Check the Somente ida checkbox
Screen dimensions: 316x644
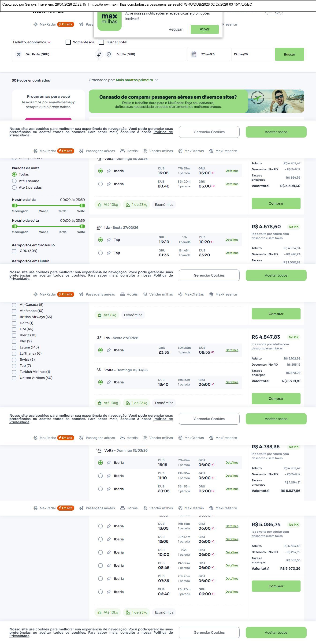(68, 42)
